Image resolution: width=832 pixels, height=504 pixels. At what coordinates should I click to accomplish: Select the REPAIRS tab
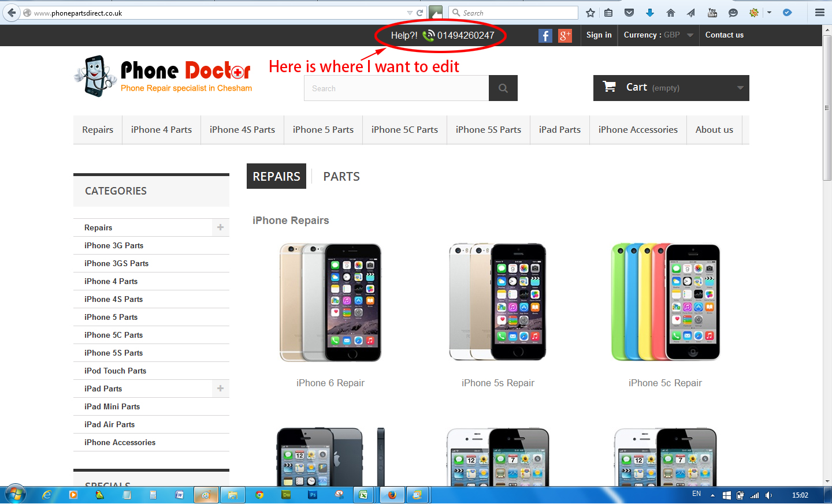[x=276, y=176]
